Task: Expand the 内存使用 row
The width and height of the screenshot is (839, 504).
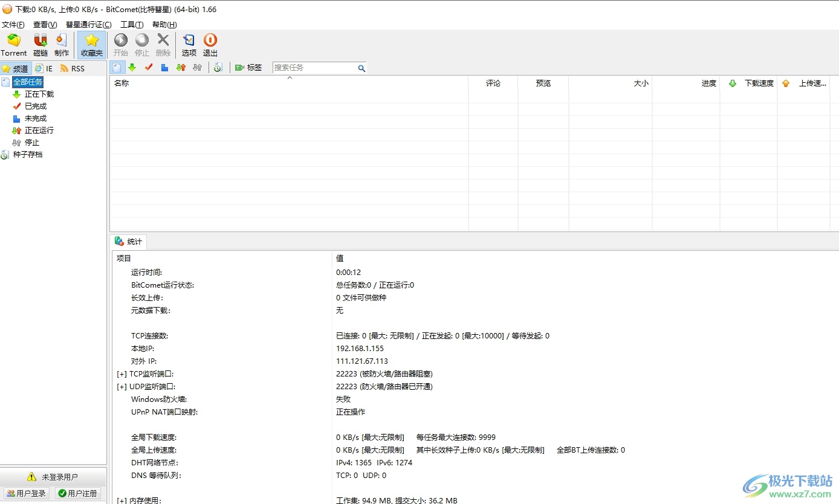Action: (x=121, y=500)
